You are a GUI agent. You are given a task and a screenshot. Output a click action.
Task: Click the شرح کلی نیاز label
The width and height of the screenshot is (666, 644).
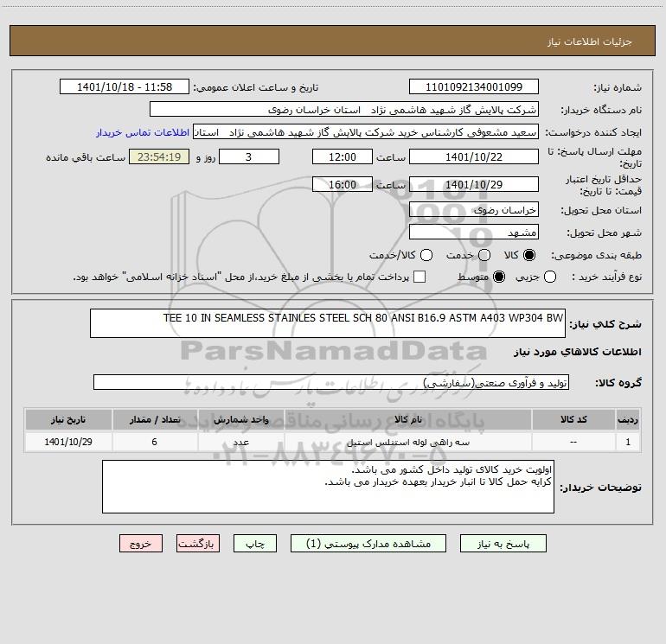pyautogui.click(x=605, y=324)
